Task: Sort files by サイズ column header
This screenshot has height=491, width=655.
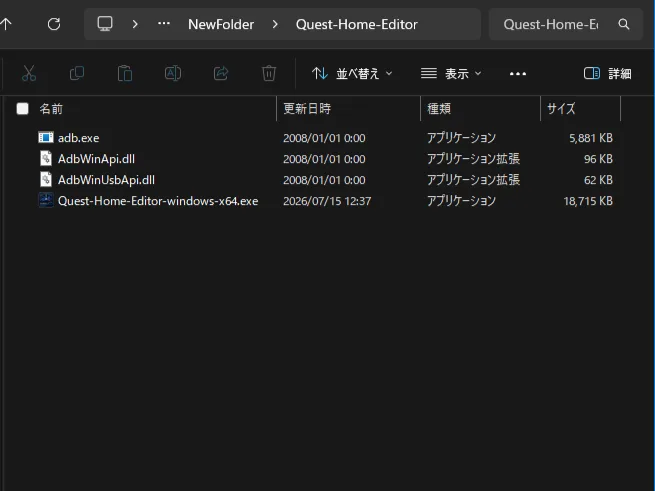Action: (561, 109)
